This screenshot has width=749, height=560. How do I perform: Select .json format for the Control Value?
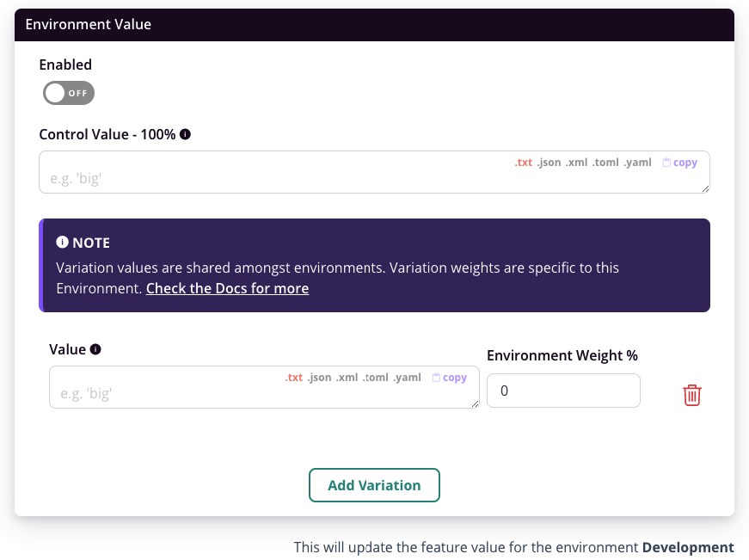[x=549, y=162]
